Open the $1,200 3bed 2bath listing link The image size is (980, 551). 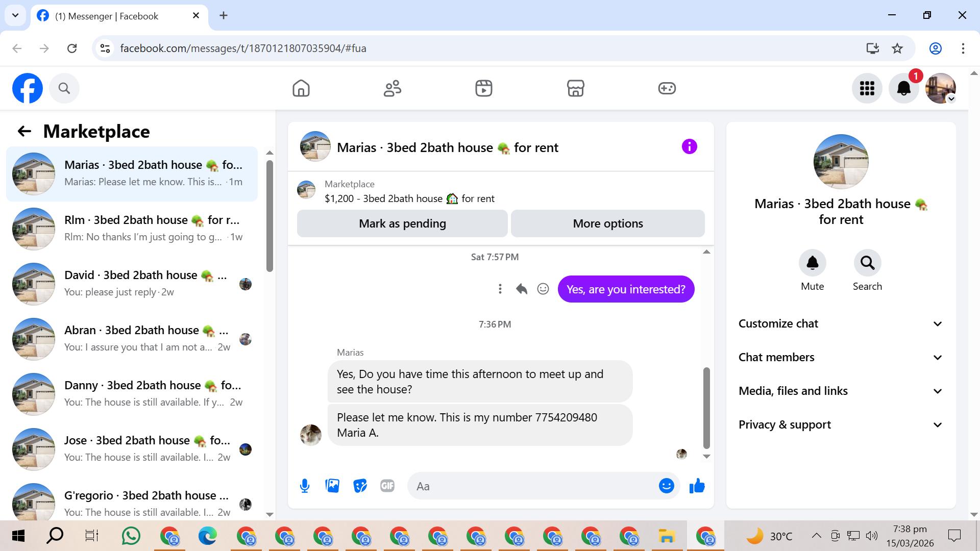409,198
